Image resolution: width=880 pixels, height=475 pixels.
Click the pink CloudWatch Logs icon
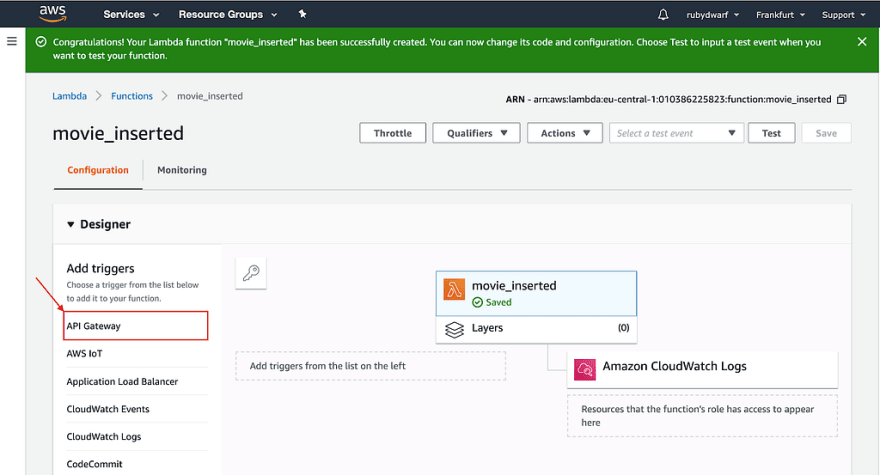click(585, 369)
